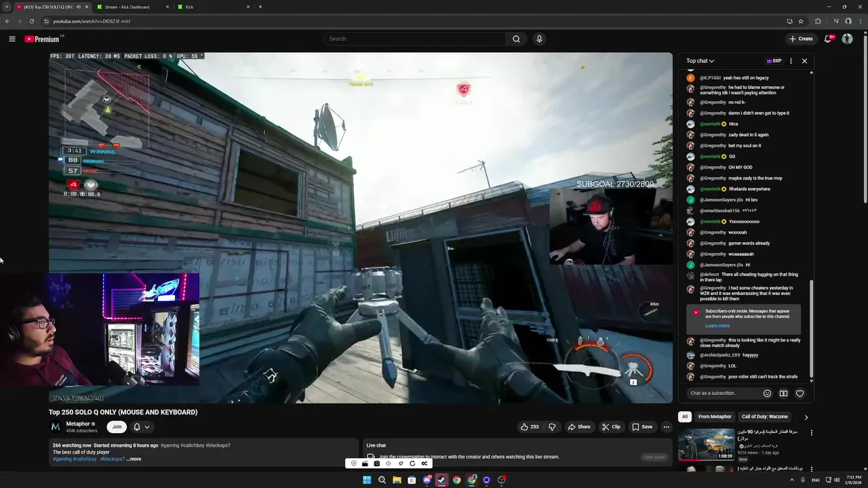The height and width of the screenshot is (488, 868).
Task: Open Learn more link in subscribers-only notice
Action: [717, 326]
